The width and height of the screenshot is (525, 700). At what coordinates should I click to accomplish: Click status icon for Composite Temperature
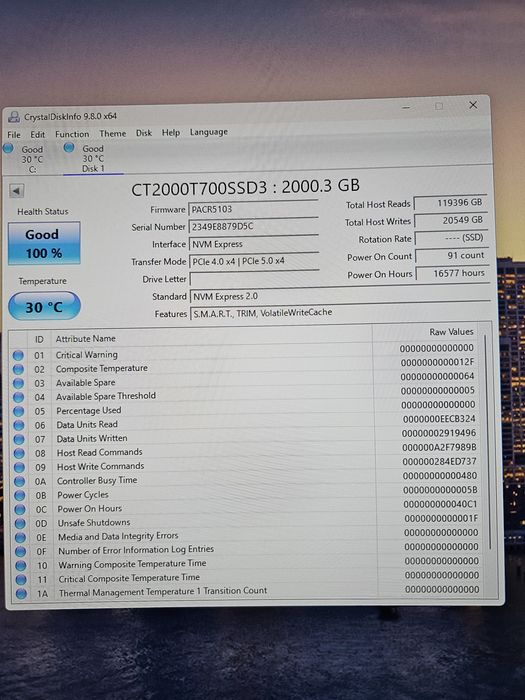tap(18, 370)
